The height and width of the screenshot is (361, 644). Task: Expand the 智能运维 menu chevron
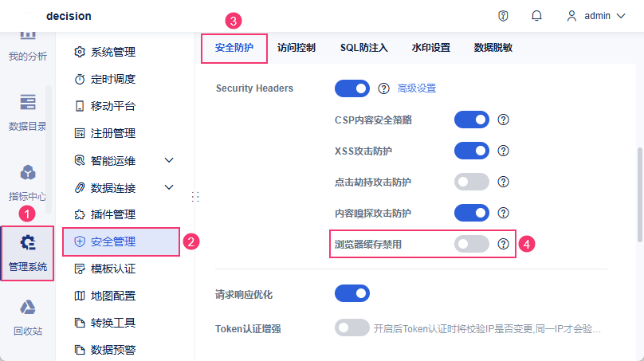pyautogui.click(x=169, y=160)
